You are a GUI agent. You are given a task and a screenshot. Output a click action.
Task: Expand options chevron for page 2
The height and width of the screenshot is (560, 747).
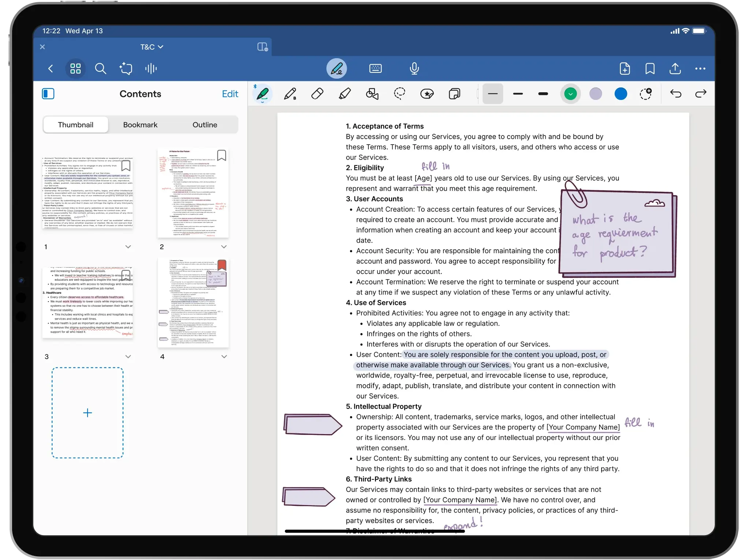coord(224,247)
